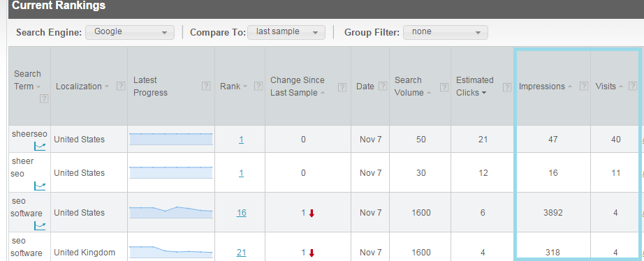Click help icon for Latest Progress column
This screenshot has height=261, width=644.
pos(206,86)
